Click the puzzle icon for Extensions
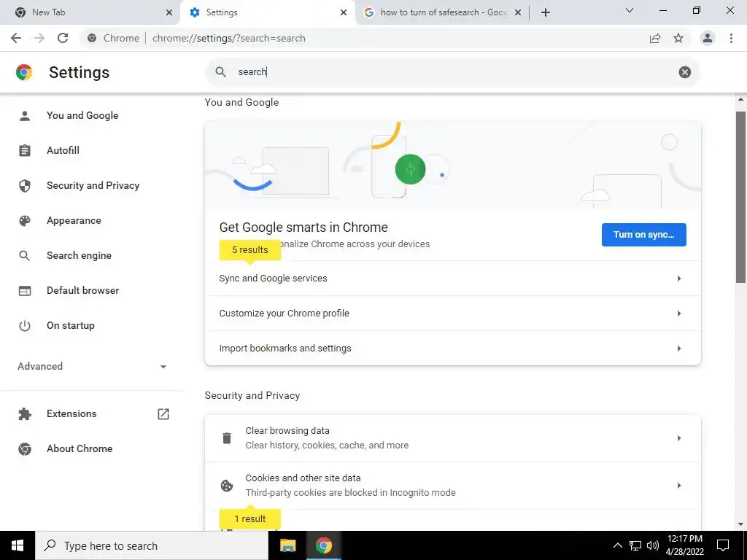Screen dimensions: 747x560 [x=25, y=414]
